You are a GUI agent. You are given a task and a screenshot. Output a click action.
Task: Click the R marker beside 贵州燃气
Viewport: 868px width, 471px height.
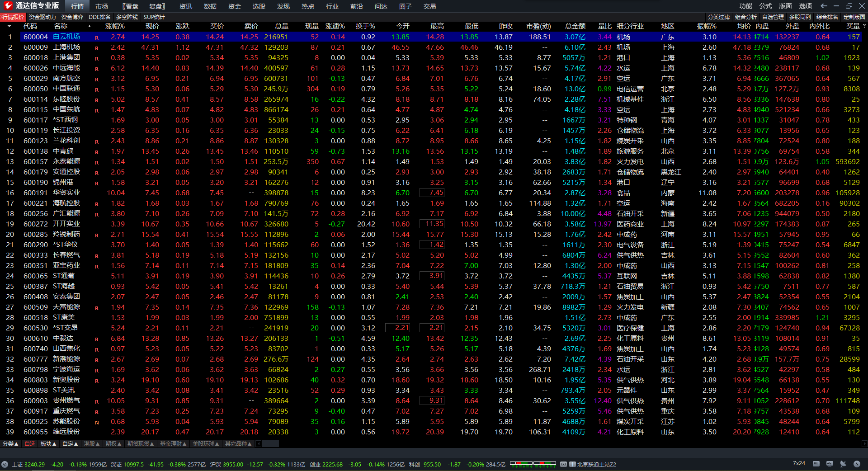pyautogui.click(x=97, y=402)
